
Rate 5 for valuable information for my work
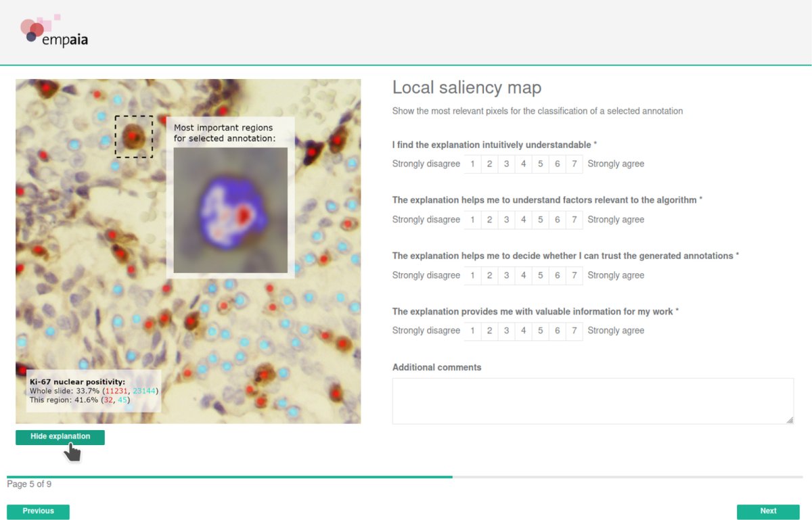pos(540,331)
